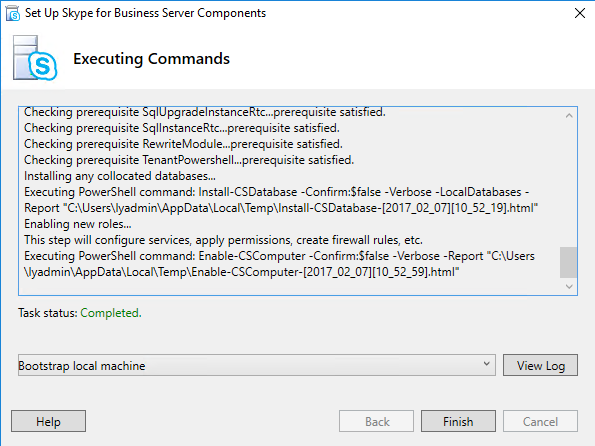The image size is (595, 446).
Task: Click Finish to complete the wizard
Action: [x=458, y=421]
